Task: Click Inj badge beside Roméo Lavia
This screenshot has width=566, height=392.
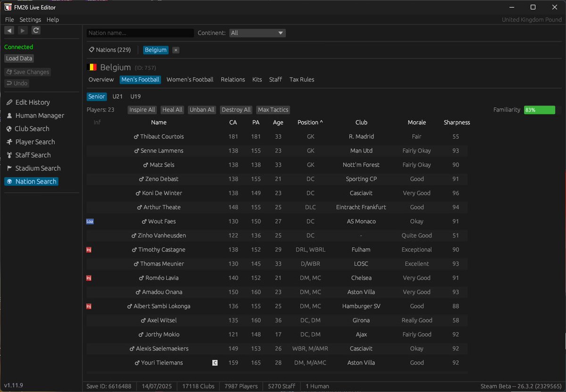Action: point(89,278)
